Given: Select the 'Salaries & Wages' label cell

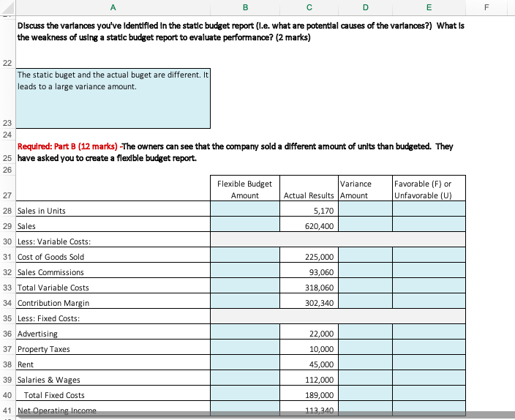Looking at the screenshot, I should tap(113, 378).
